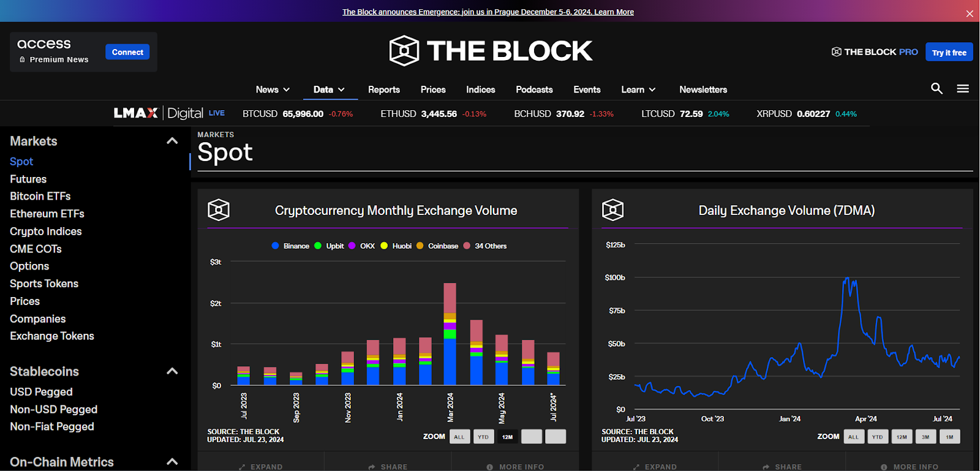
Task: Open Newsletters in navigation
Action: click(703, 89)
